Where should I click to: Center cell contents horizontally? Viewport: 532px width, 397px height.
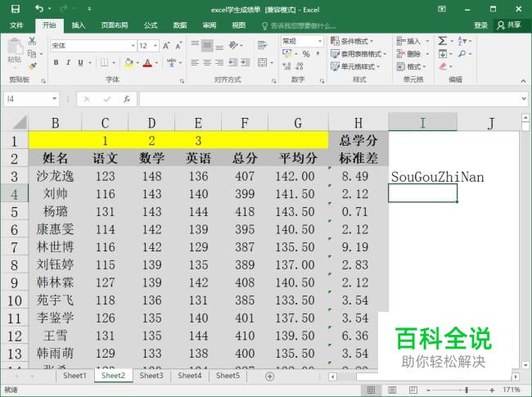(207, 62)
